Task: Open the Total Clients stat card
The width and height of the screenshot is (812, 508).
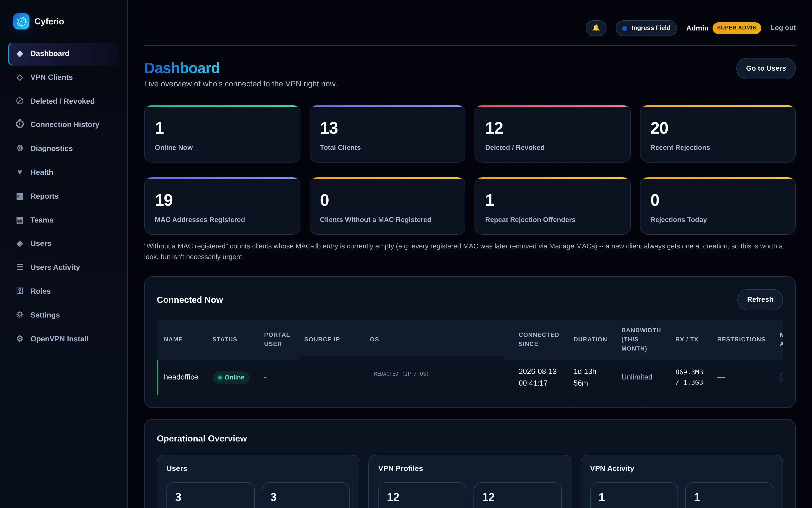Action: (387, 134)
